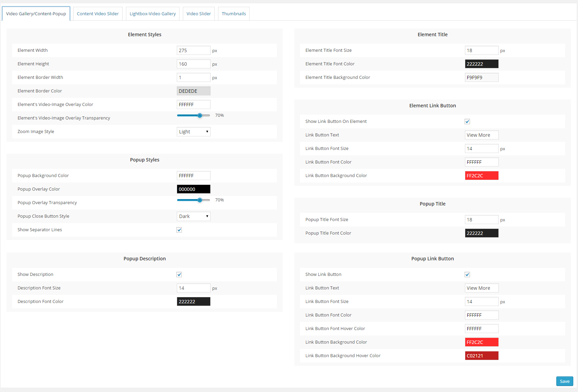Pick the Popup Overlay Color swatch
578x392 pixels.
pyautogui.click(x=193, y=189)
